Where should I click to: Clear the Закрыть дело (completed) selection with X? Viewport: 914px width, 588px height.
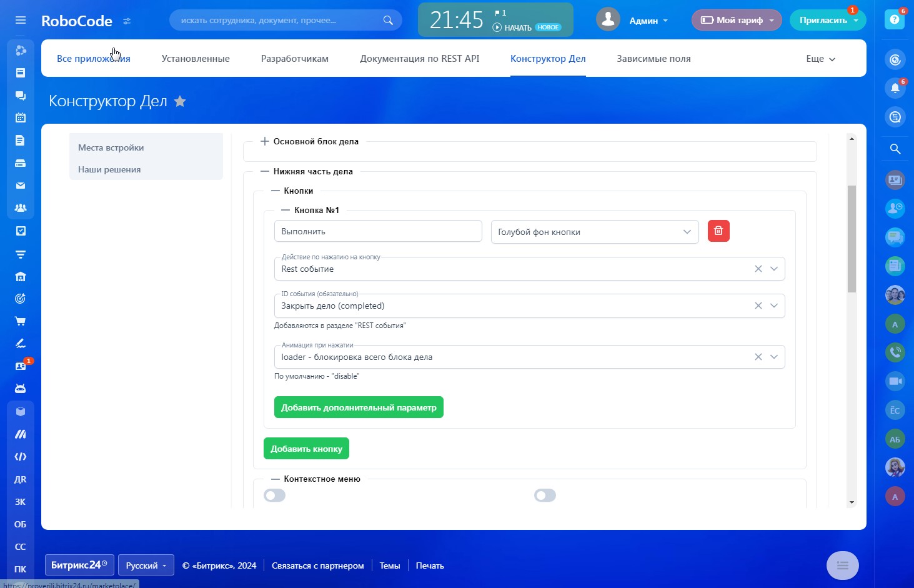(758, 306)
